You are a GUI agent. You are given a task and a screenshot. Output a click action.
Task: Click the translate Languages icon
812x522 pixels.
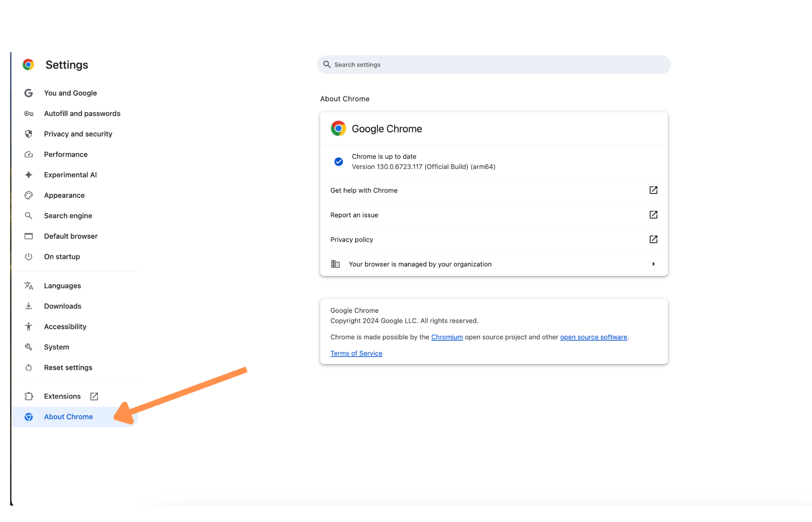(x=29, y=286)
